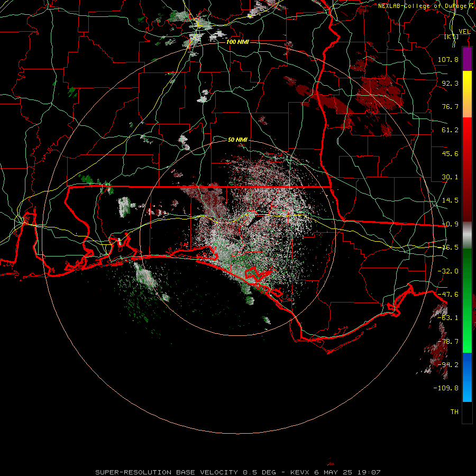
Task: Select the -47.6 velocity legend value
Action: tap(448, 295)
